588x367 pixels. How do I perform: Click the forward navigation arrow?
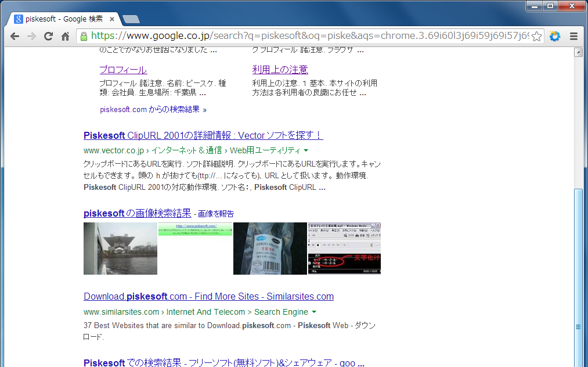(x=31, y=37)
